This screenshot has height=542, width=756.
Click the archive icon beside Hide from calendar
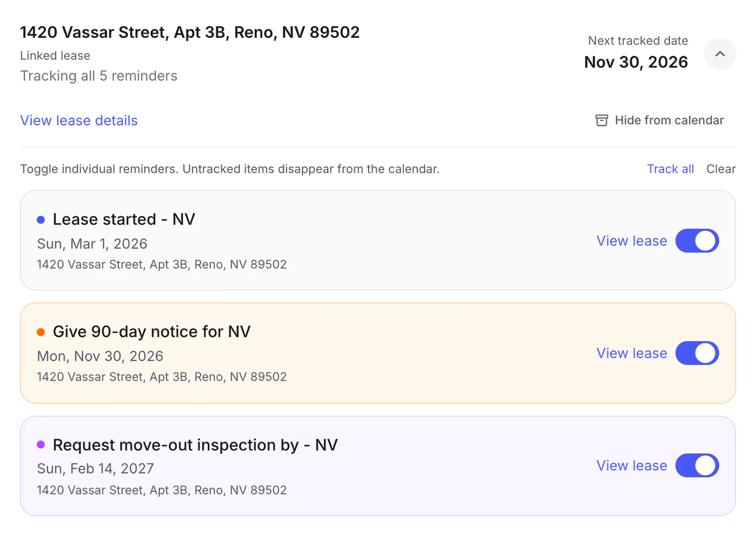[x=602, y=120]
